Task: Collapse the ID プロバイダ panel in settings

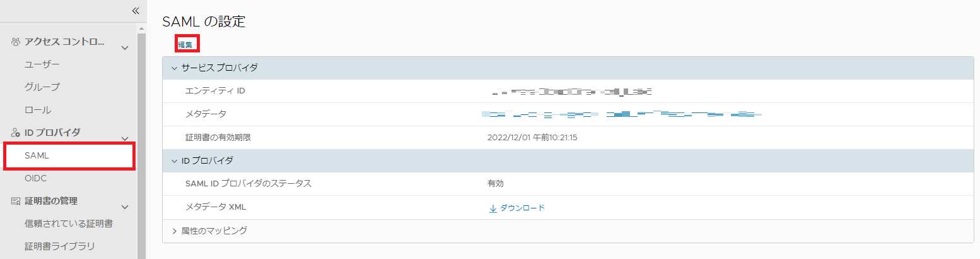Action: (x=175, y=161)
